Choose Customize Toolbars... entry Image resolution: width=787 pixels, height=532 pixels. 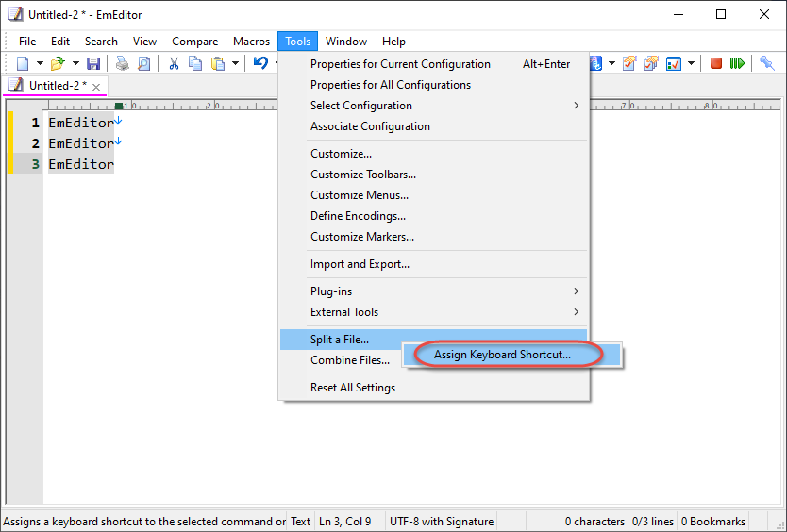click(434, 175)
